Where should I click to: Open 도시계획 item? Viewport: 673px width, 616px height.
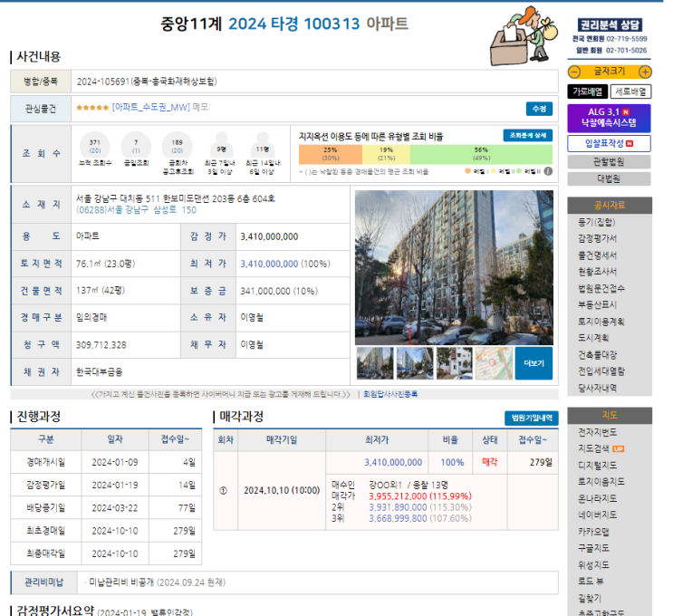point(593,338)
